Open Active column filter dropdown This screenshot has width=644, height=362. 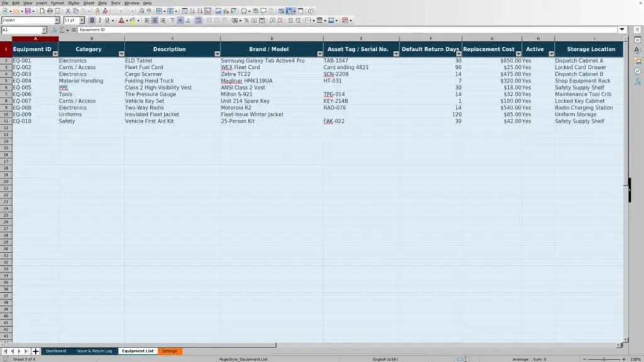[551, 54]
